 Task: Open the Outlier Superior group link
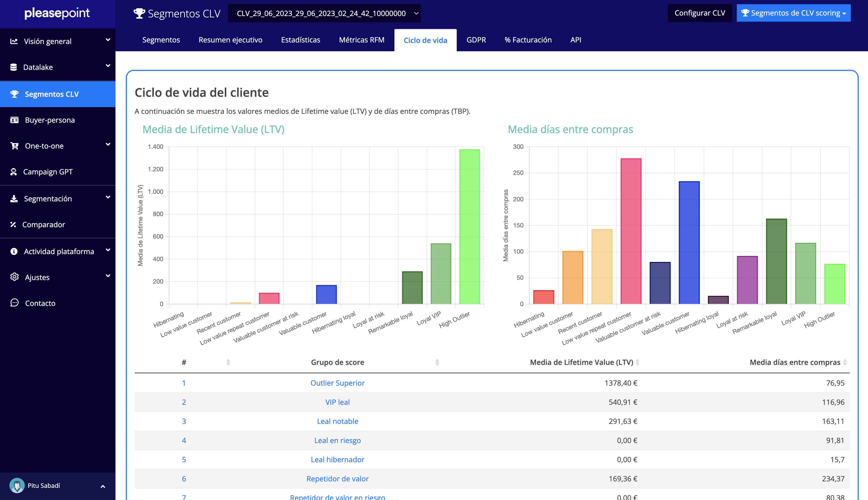[337, 383]
